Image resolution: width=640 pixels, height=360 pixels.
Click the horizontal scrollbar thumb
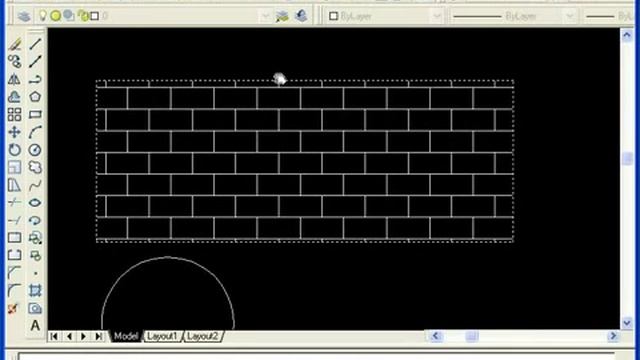tap(471, 336)
